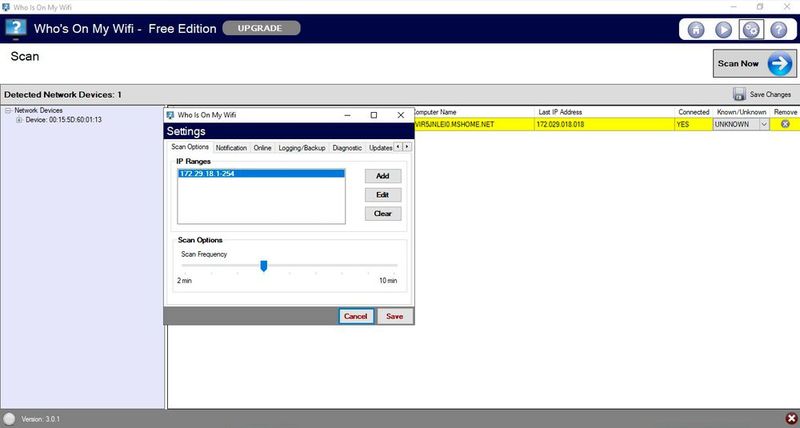Viewport: 800px width, 428px height.
Task: Open the Logging/Backup tab
Action: pos(302,148)
